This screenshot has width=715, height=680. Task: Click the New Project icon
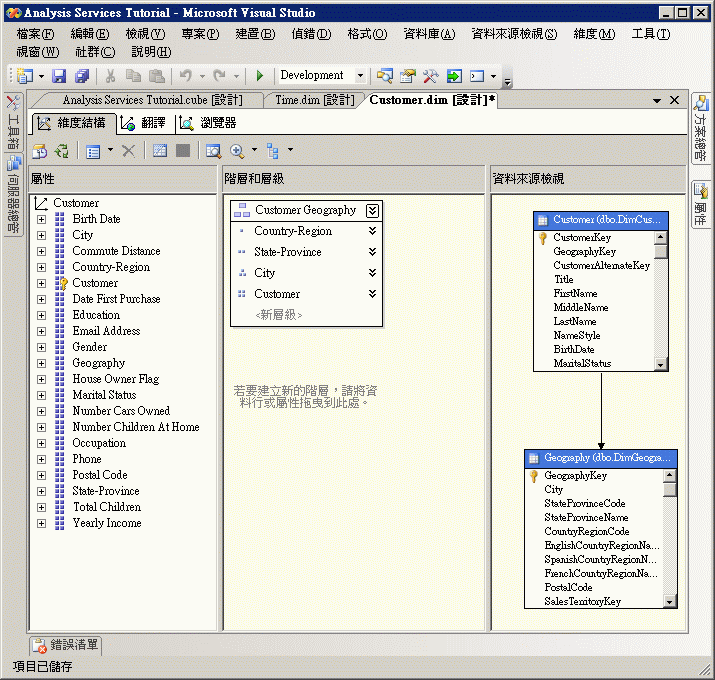pyautogui.click(x=25, y=76)
